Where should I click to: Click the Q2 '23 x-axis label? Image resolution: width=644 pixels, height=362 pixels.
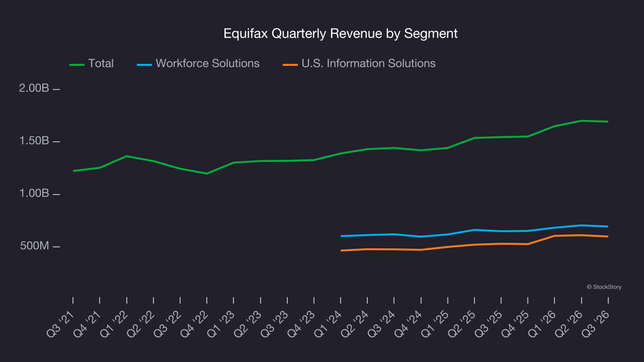(x=249, y=323)
